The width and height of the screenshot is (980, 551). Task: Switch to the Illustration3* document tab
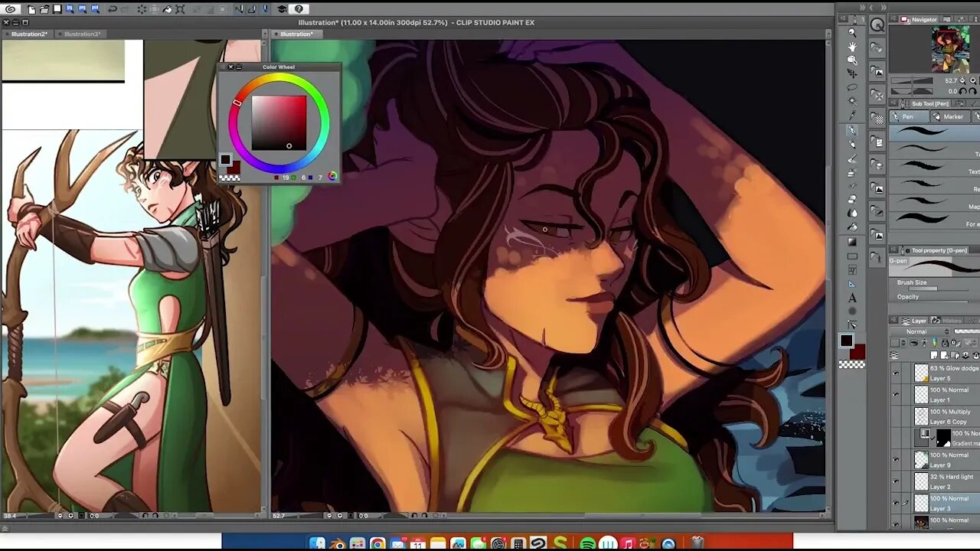click(x=82, y=34)
